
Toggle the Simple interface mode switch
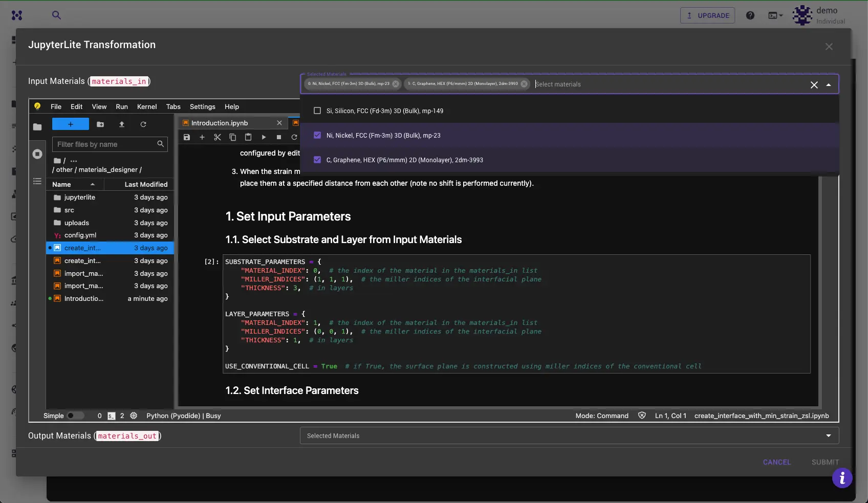[75, 415]
